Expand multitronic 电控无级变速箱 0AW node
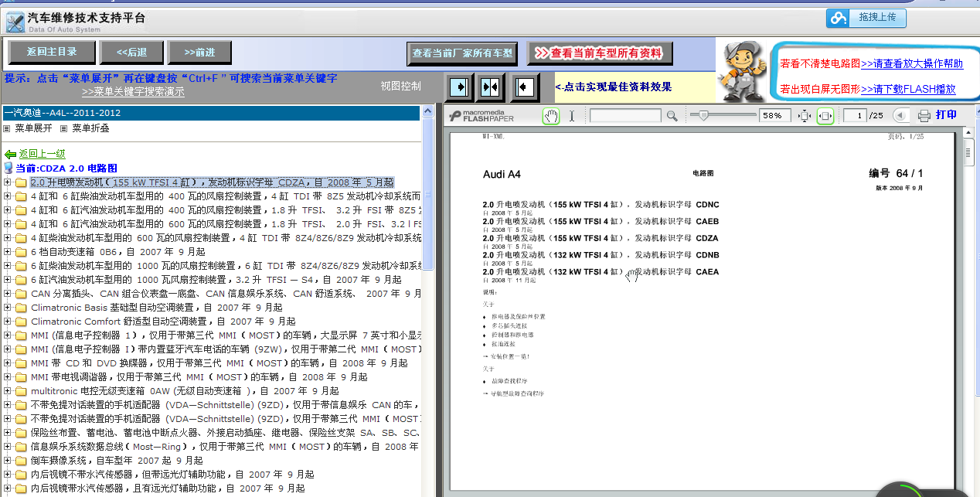The height and width of the screenshot is (497, 980). coord(8,391)
